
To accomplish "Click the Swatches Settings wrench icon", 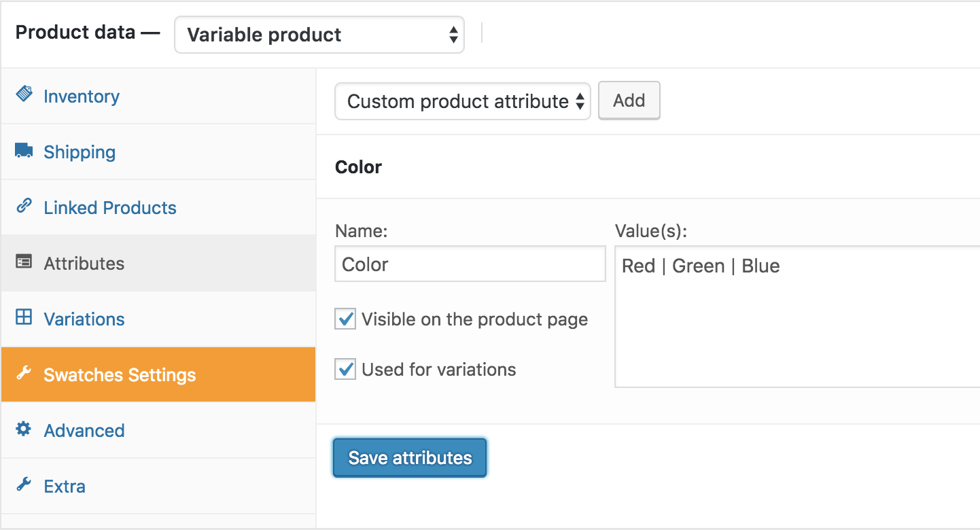I will (x=23, y=374).
